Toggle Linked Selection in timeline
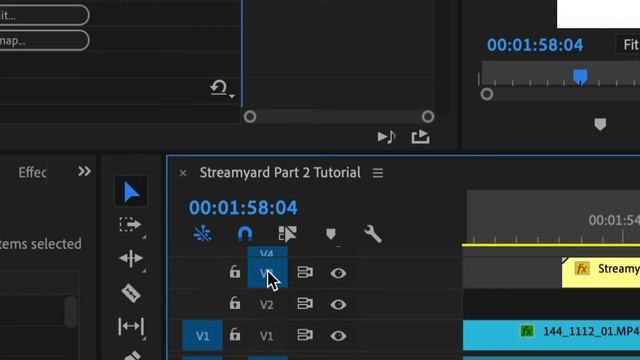Screen dimensions: 640x360 click(287, 234)
